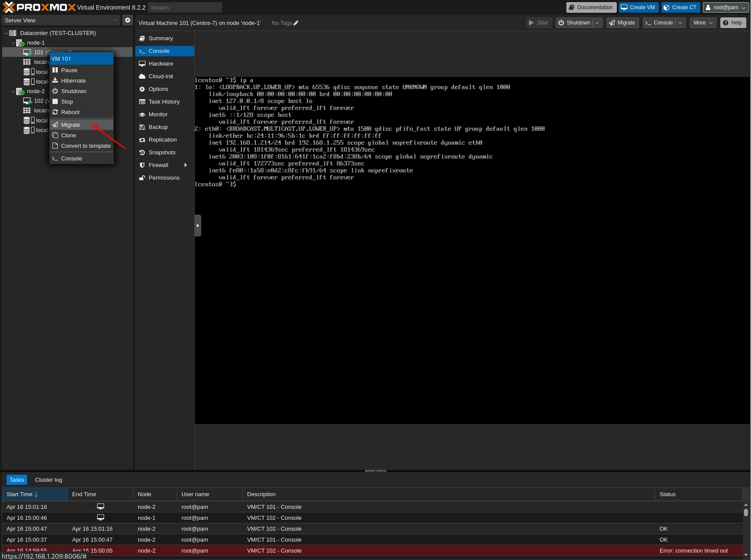
Task: Open the More dropdown menu
Action: coord(702,23)
